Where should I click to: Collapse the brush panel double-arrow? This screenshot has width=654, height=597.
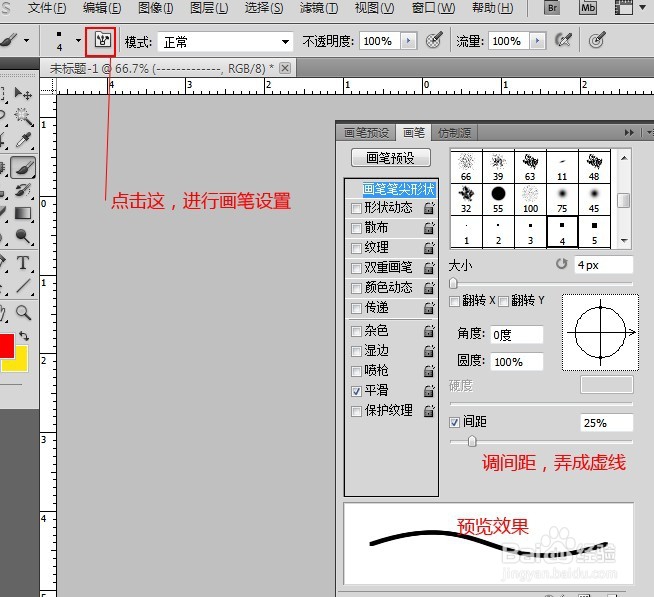pyautogui.click(x=629, y=133)
